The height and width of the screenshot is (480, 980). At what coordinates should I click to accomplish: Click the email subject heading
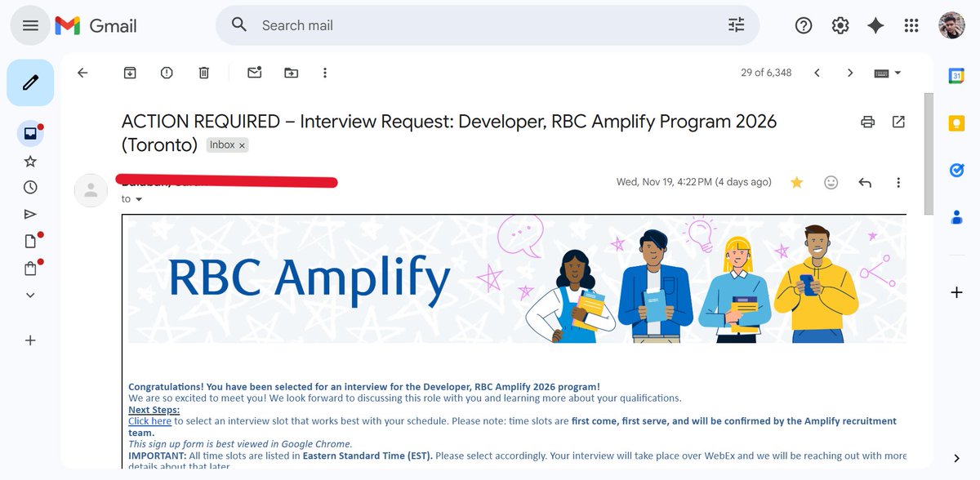pyautogui.click(x=449, y=133)
